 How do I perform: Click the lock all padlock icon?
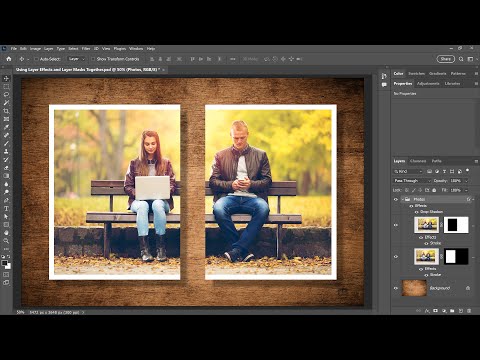tap(434, 190)
